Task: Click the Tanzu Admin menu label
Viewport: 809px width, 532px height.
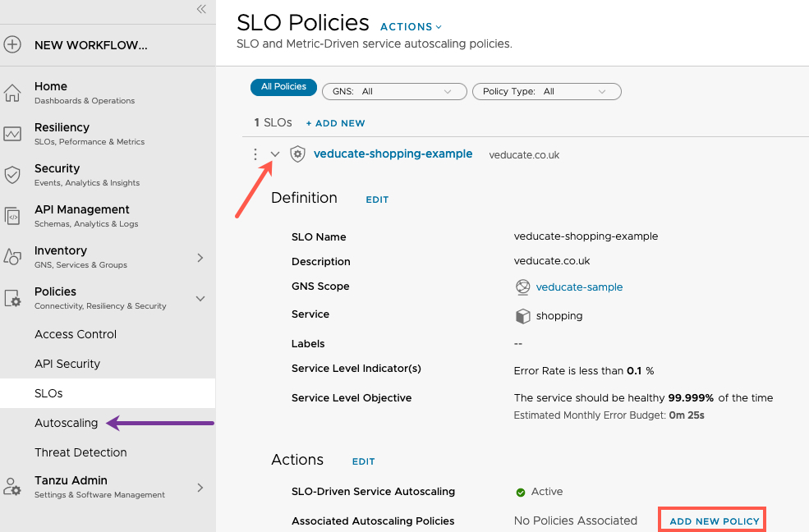Action: pos(71,480)
